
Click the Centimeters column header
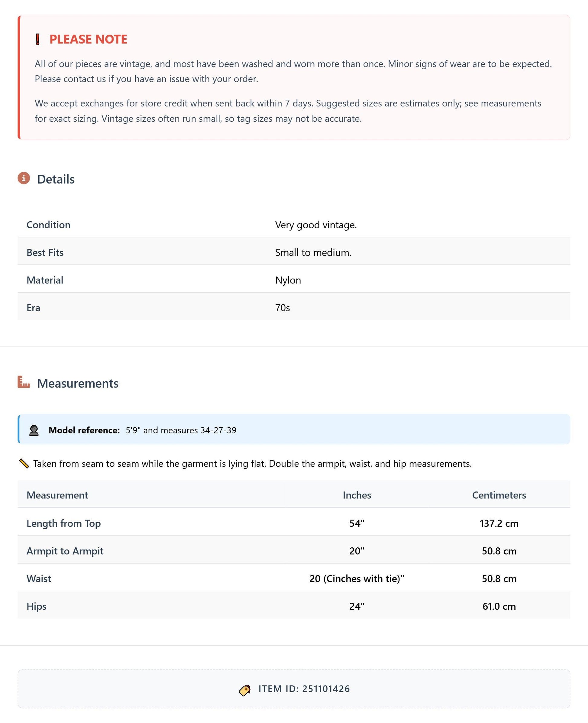(499, 495)
